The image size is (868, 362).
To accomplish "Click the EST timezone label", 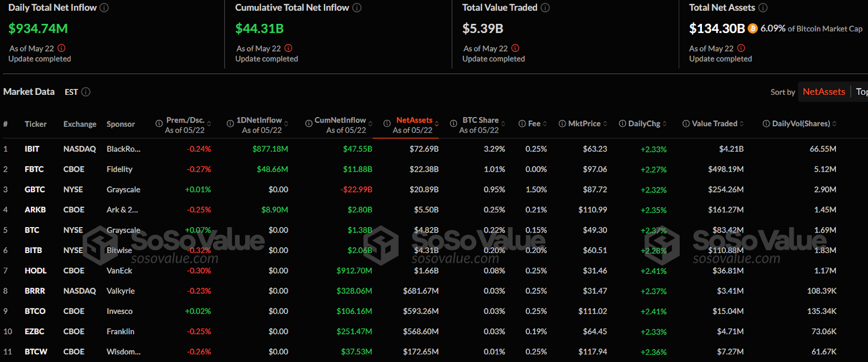I will pyautogui.click(x=71, y=92).
